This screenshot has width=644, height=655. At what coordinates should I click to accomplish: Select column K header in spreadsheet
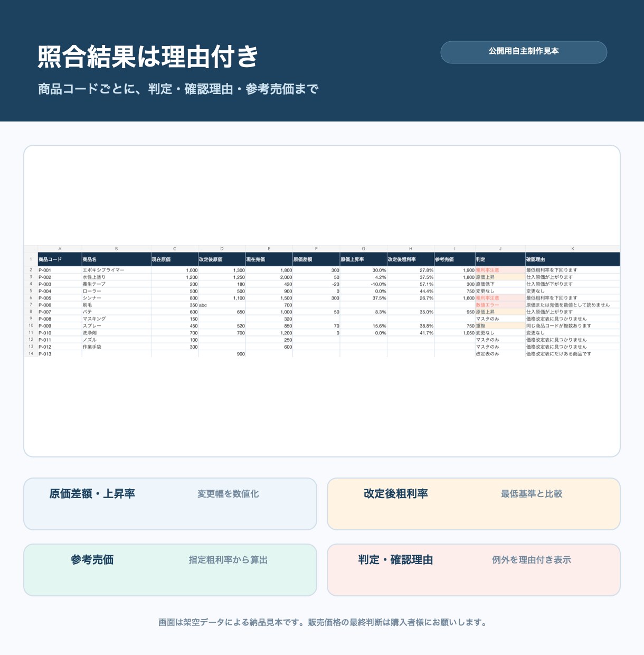(x=573, y=249)
